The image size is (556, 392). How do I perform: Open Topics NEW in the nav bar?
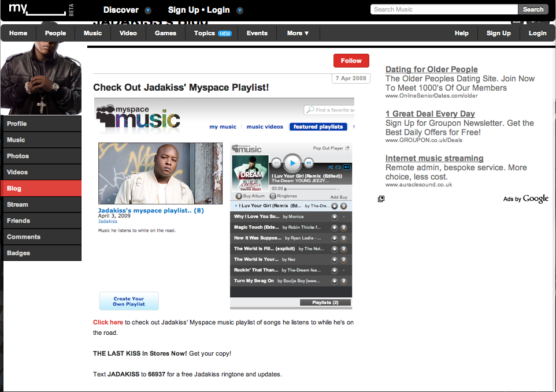(x=212, y=33)
